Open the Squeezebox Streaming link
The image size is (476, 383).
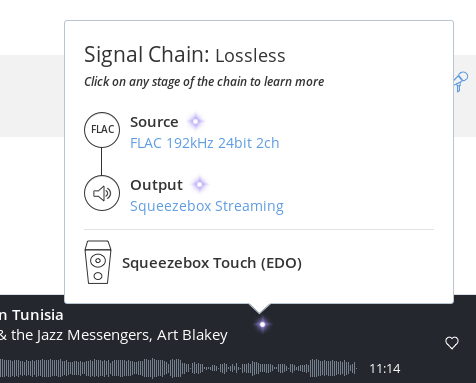[207, 206]
